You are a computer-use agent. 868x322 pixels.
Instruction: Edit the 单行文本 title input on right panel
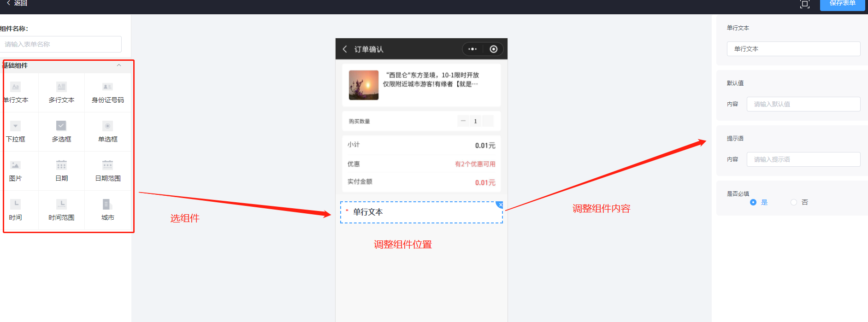(793, 49)
